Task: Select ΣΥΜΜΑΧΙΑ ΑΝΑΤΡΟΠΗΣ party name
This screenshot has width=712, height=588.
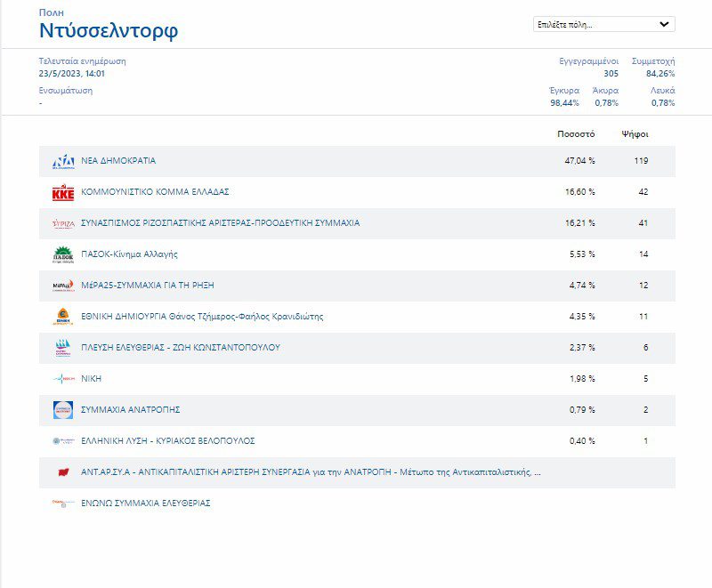Action: tap(131, 410)
